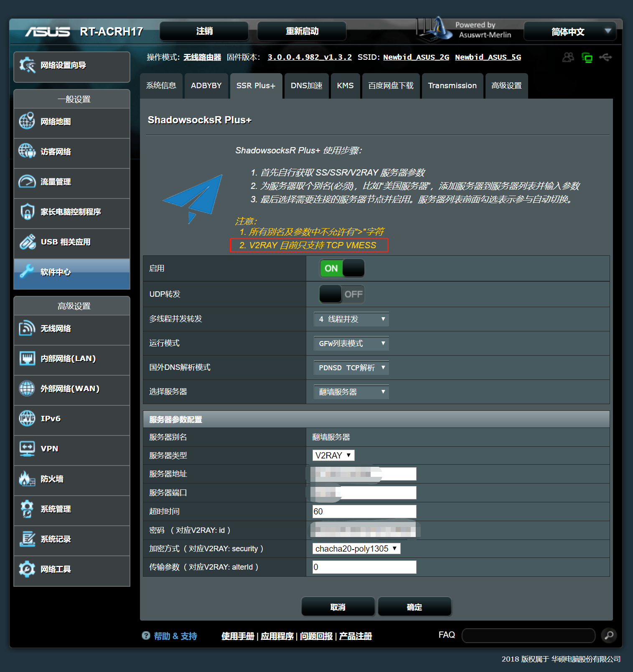This screenshot has height=672, width=633.
Task: Focus the 服务器地址 input field
Action: (364, 474)
